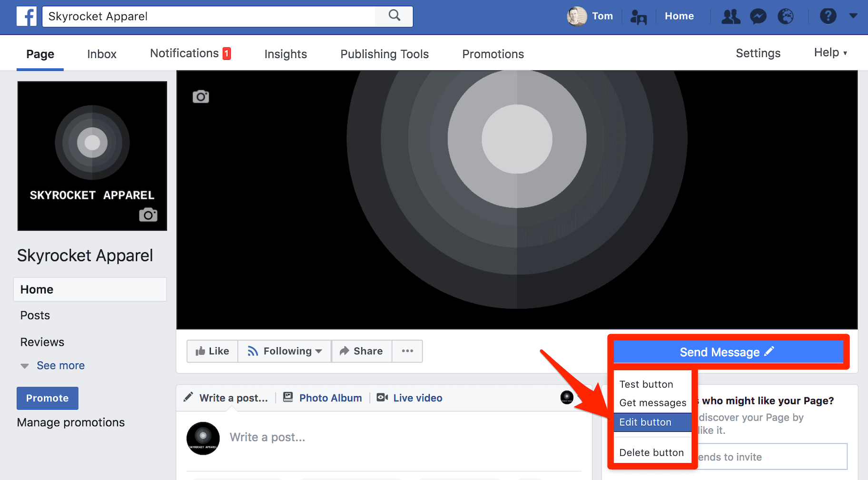Open the Following dropdown
The image size is (868, 480).
click(x=285, y=351)
